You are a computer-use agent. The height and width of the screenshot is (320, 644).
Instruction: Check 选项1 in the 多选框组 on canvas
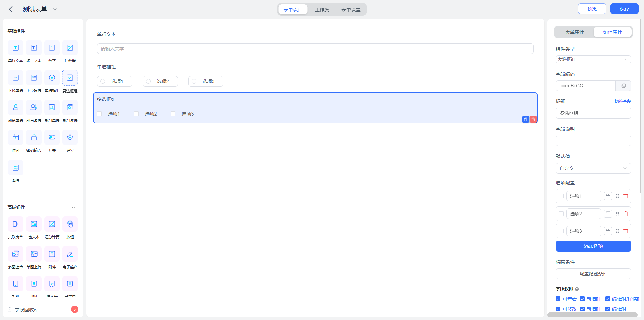tap(100, 114)
